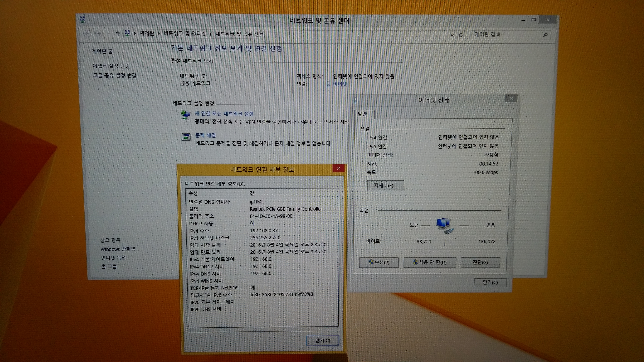Open Windows 방화벽 in the sidebar
644x362 pixels.
tap(118, 249)
